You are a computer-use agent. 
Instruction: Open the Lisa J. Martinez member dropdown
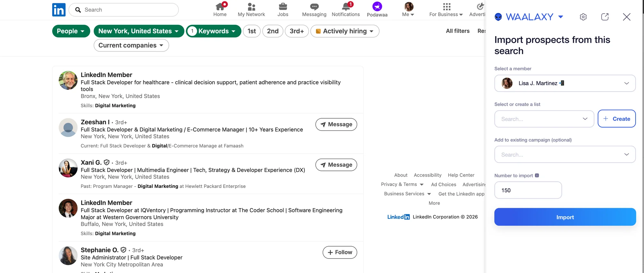pyautogui.click(x=565, y=83)
